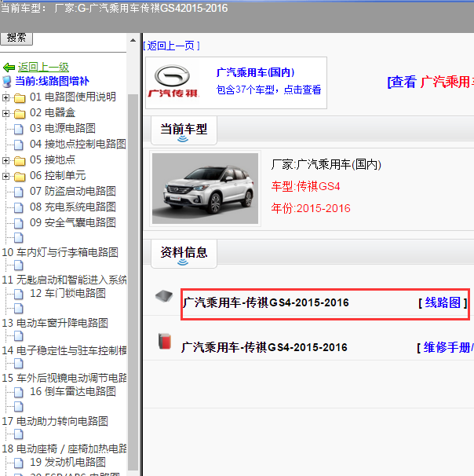Click the red book icon for 维修手册
Image resolution: width=474 pixels, height=476 pixels.
165,341
